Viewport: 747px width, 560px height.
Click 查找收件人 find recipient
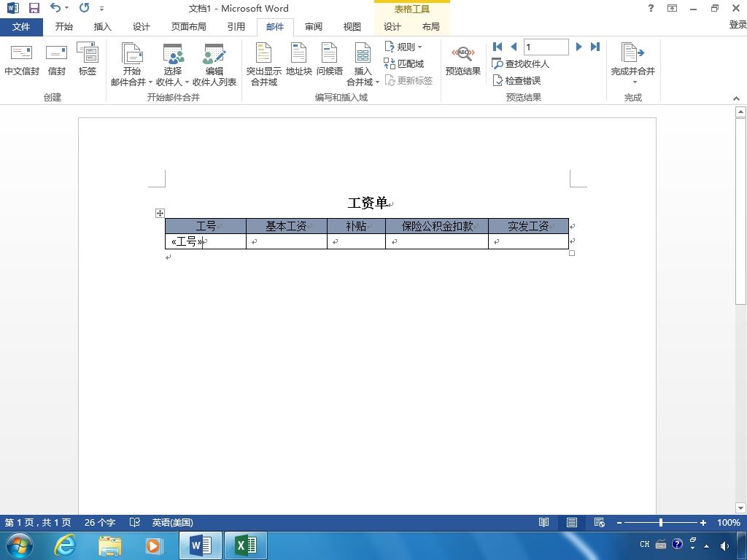pos(520,63)
